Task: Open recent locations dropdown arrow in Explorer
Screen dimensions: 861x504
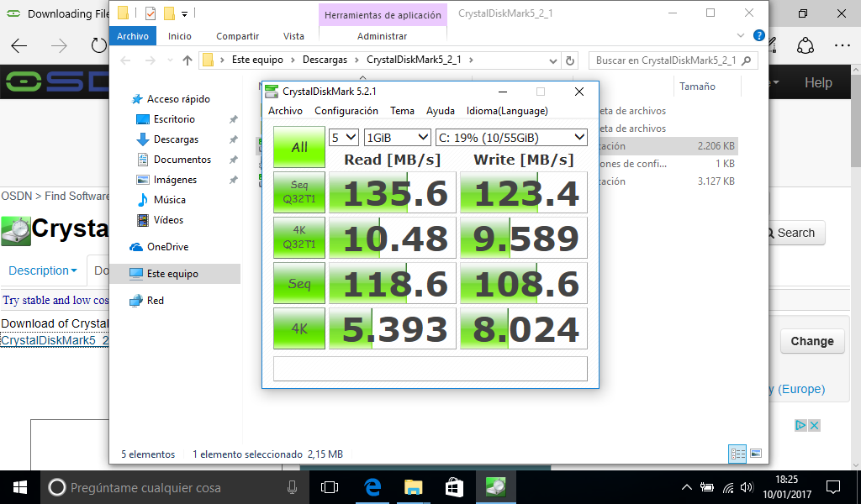Action: (x=170, y=60)
